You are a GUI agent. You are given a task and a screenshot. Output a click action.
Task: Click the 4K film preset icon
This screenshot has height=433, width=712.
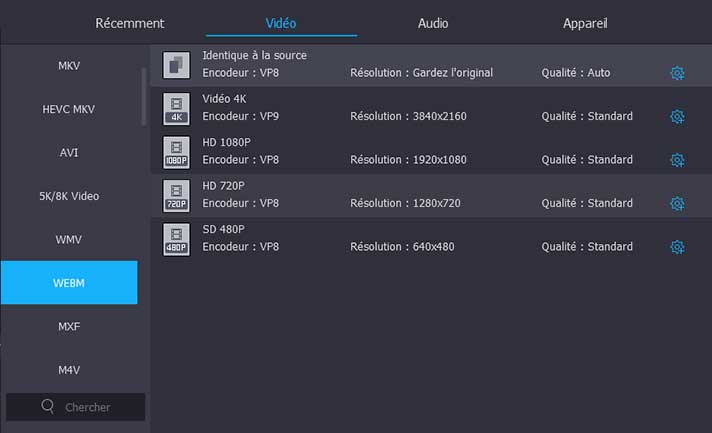(176, 108)
